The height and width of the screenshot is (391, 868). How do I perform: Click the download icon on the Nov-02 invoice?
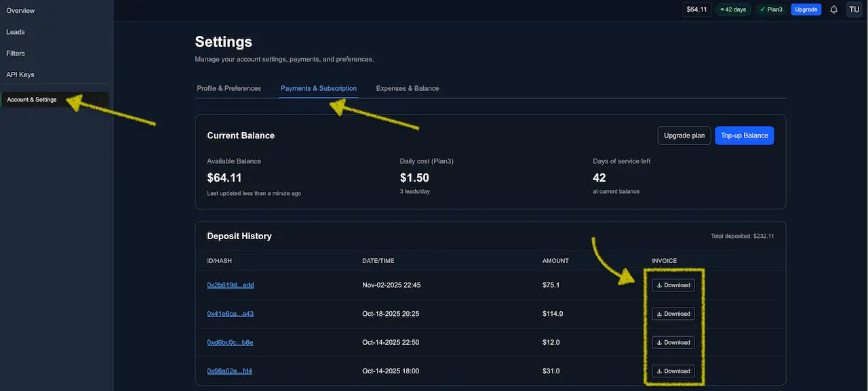(673, 285)
